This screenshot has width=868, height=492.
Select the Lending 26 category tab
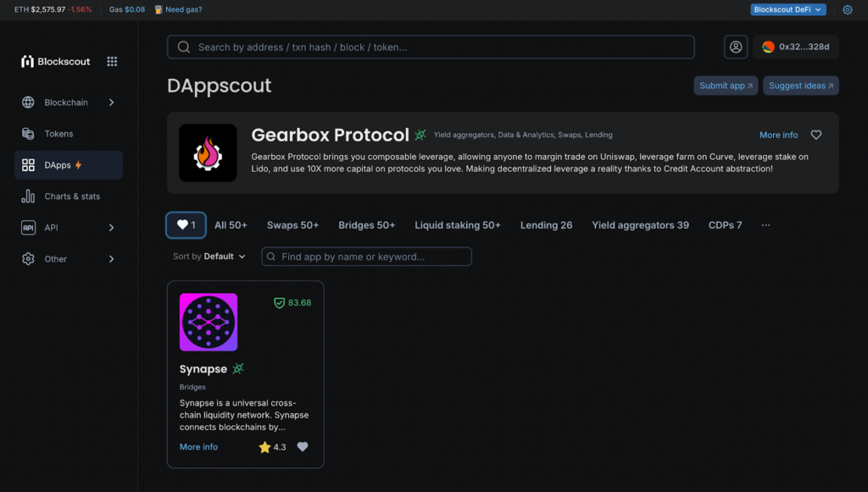click(547, 224)
